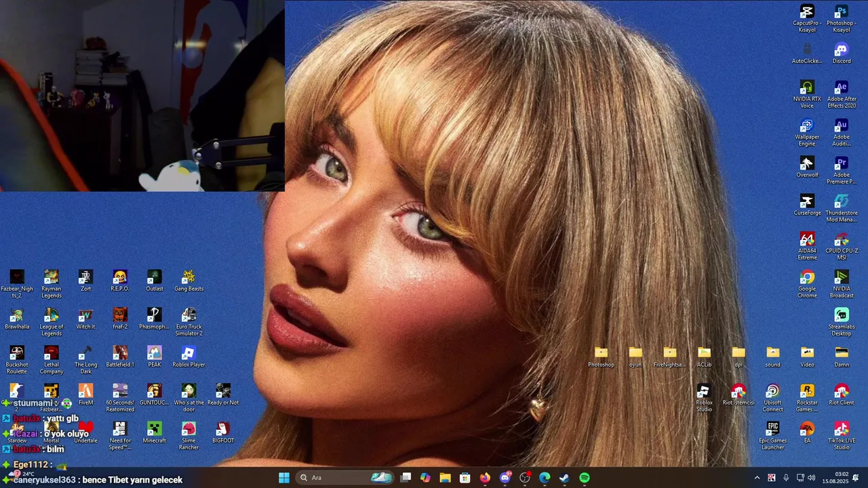The height and width of the screenshot is (488, 868).
Task: Select Adobe After Effects 2020 icon
Action: (842, 94)
